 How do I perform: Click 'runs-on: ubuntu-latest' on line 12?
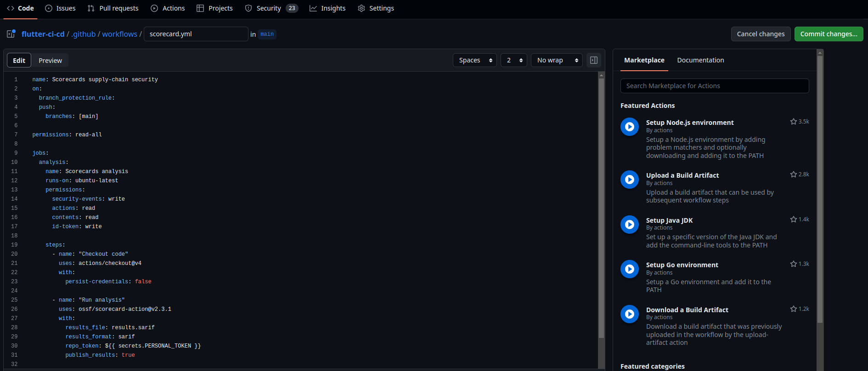click(x=82, y=180)
